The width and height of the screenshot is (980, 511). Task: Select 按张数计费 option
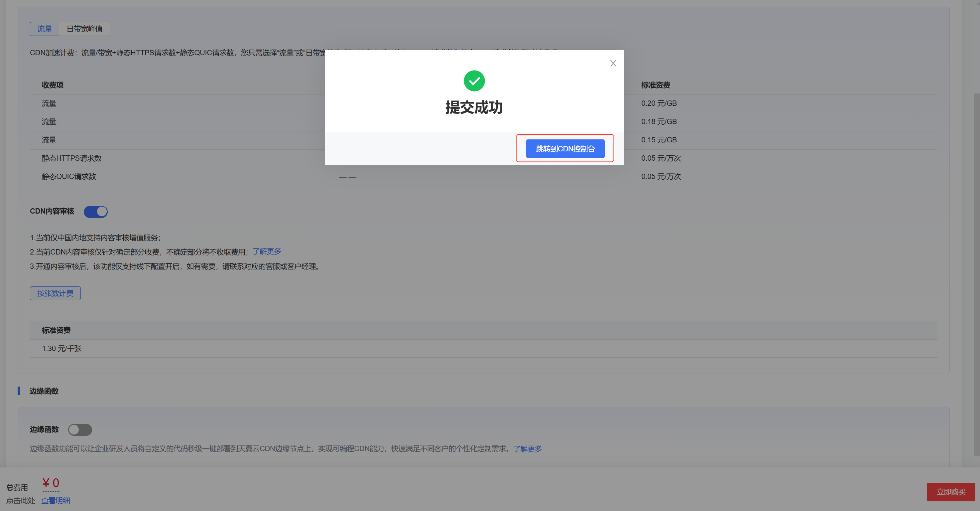[55, 293]
